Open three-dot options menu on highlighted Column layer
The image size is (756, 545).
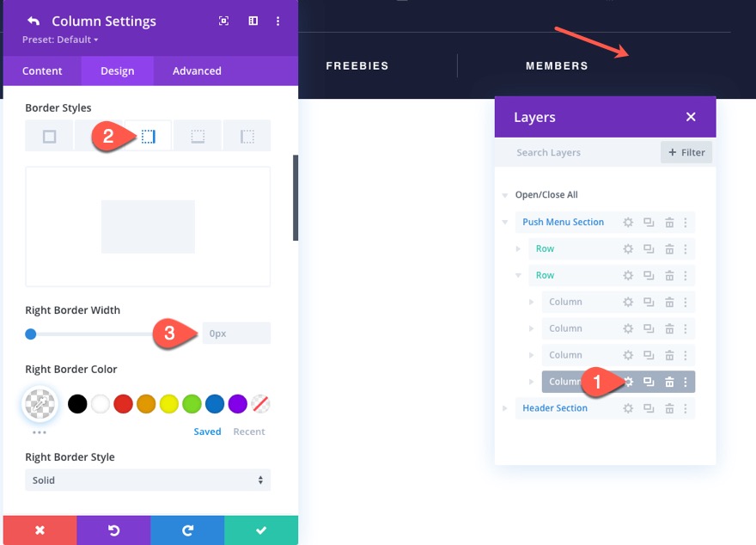[x=685, y=382]
